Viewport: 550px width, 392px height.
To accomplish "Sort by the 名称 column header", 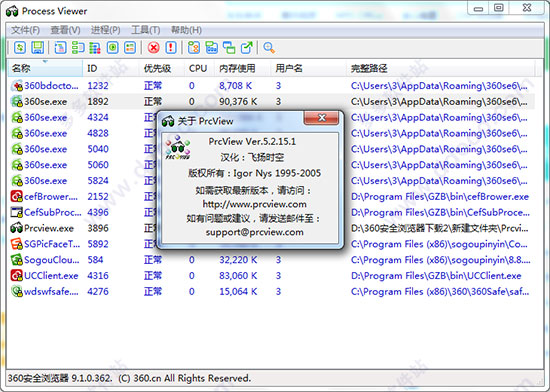I will coord(46,68).
